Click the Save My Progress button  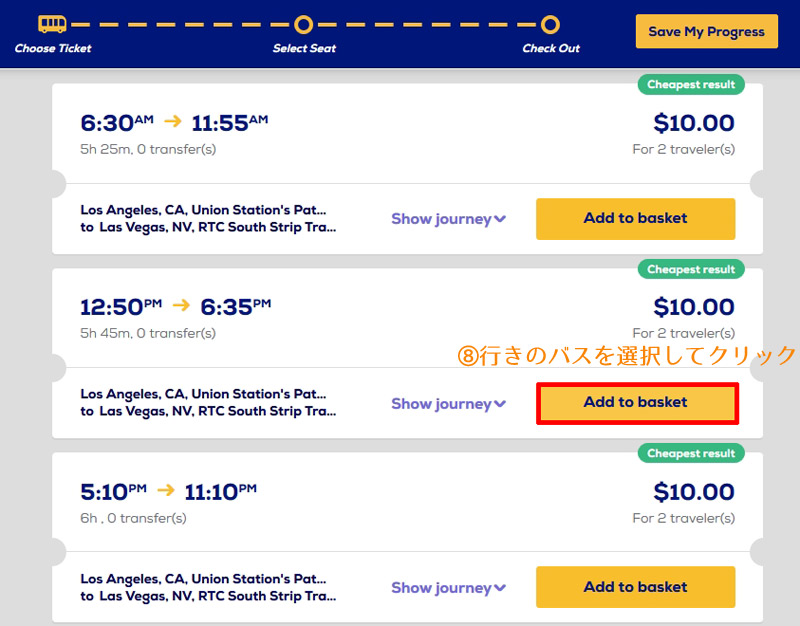click(706, 32)
